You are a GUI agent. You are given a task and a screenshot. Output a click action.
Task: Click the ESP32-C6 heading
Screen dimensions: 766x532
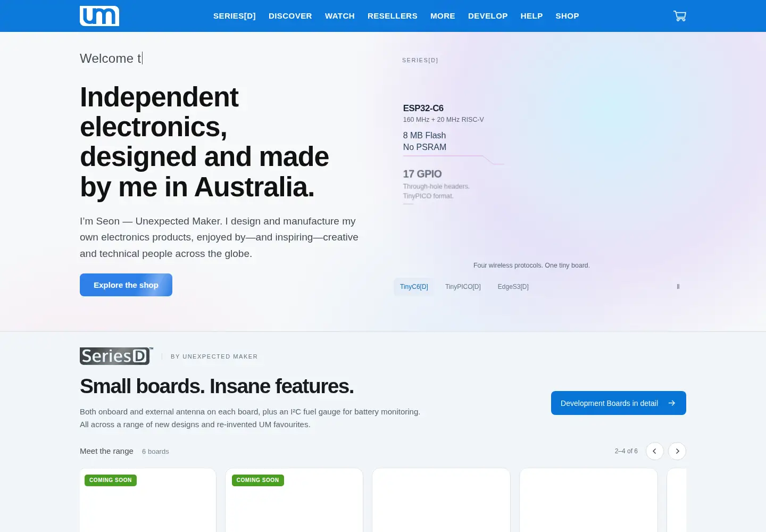tap(423, 108)
